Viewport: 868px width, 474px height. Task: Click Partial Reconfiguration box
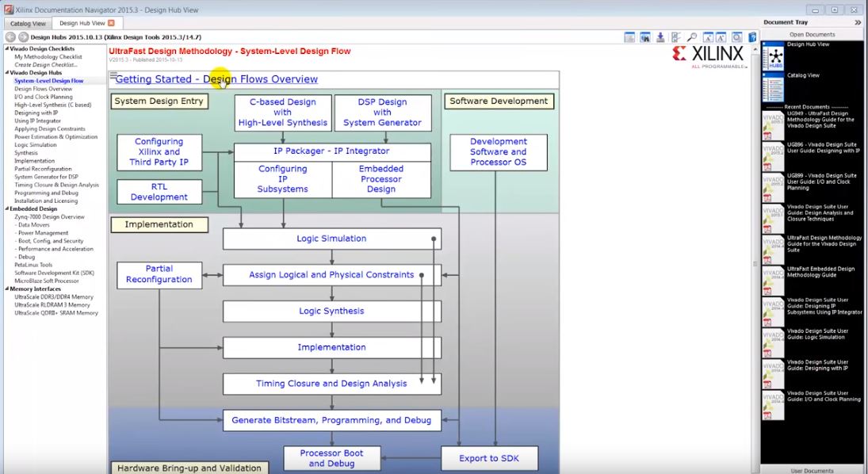[159, 274]
